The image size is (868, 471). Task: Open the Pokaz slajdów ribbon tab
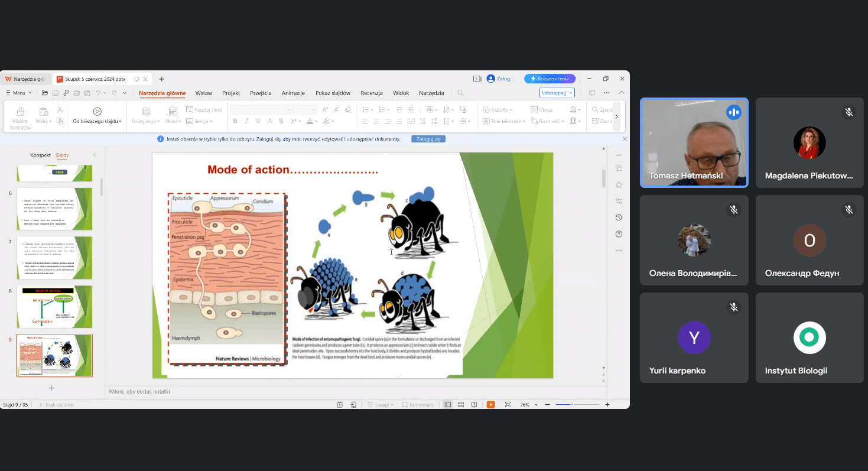pos(333,93)
